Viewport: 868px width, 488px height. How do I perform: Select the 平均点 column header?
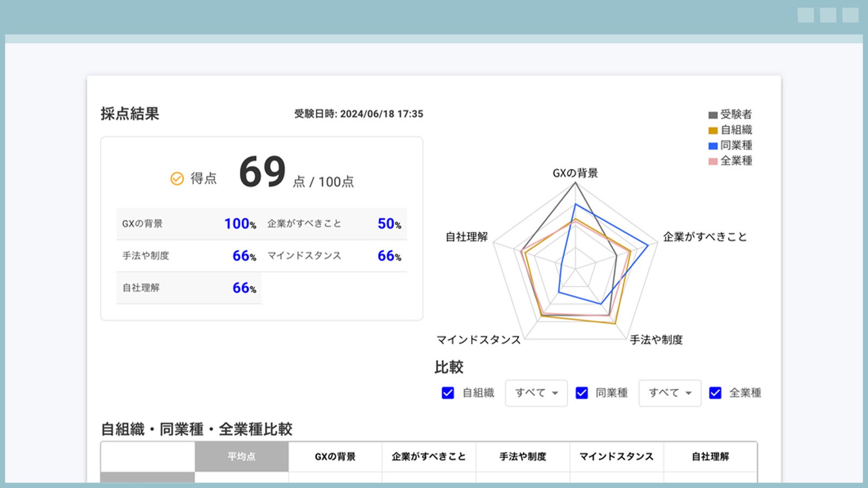241,457
